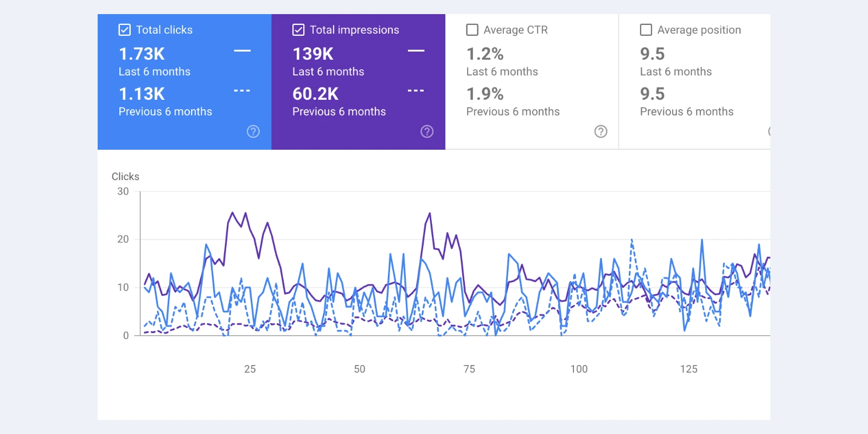
Task: Select the Average CTR label
Action: pos(516,30)
